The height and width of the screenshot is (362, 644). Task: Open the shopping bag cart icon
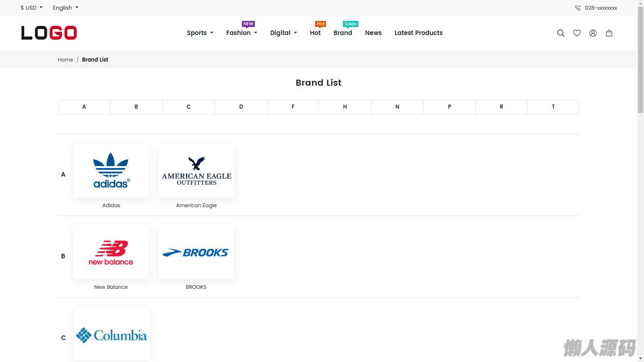pos(609,33)
